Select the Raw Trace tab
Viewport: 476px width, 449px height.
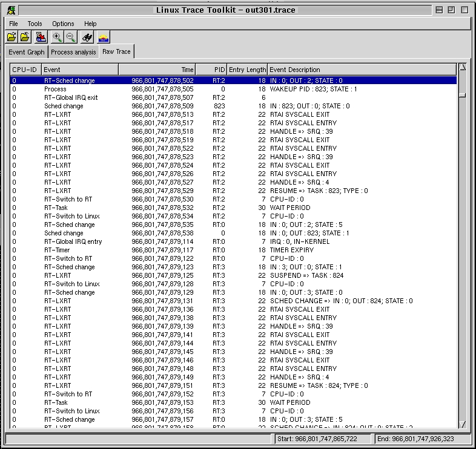pos(116,51)
